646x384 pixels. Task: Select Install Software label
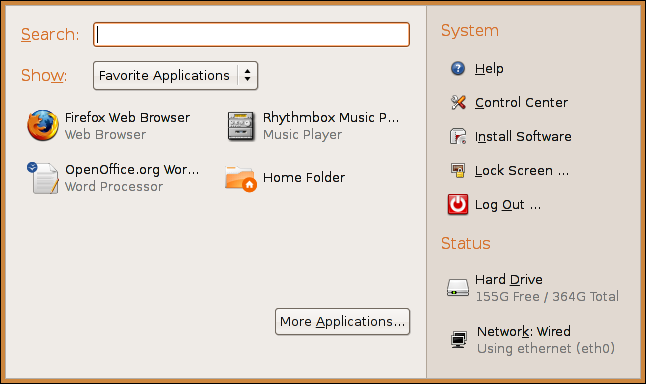click(523, 136)
